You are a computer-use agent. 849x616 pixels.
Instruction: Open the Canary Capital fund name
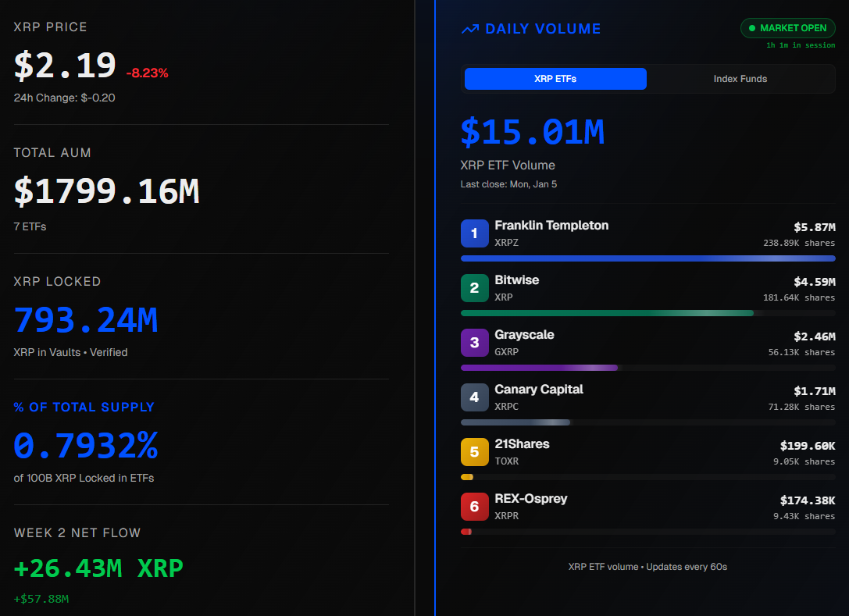[539, 389]
